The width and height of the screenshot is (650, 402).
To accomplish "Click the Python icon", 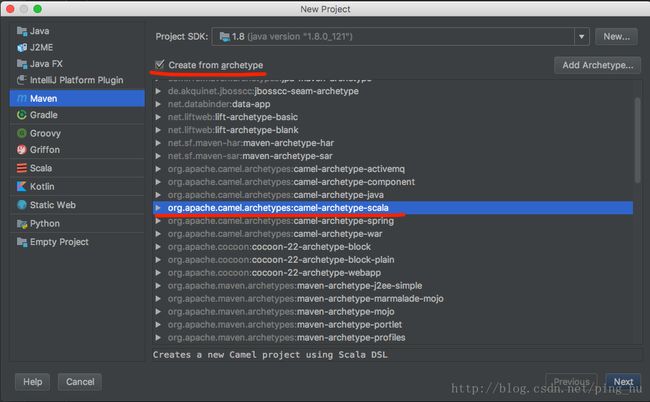I will [22, 224].
